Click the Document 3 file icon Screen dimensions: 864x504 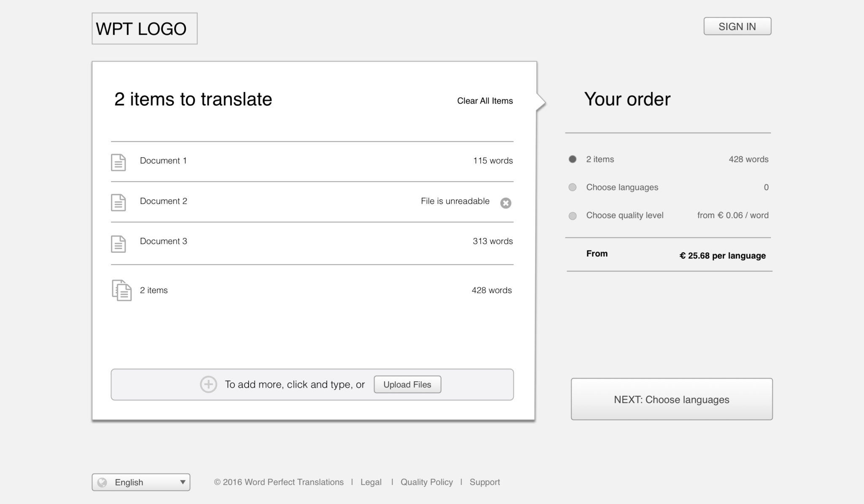[x=118, y=244]
